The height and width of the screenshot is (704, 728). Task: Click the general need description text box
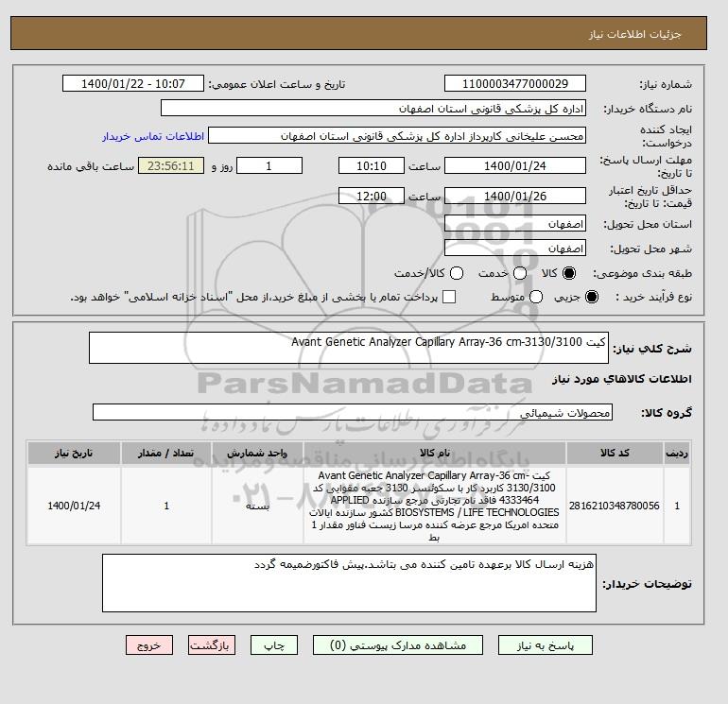[349, 348]
